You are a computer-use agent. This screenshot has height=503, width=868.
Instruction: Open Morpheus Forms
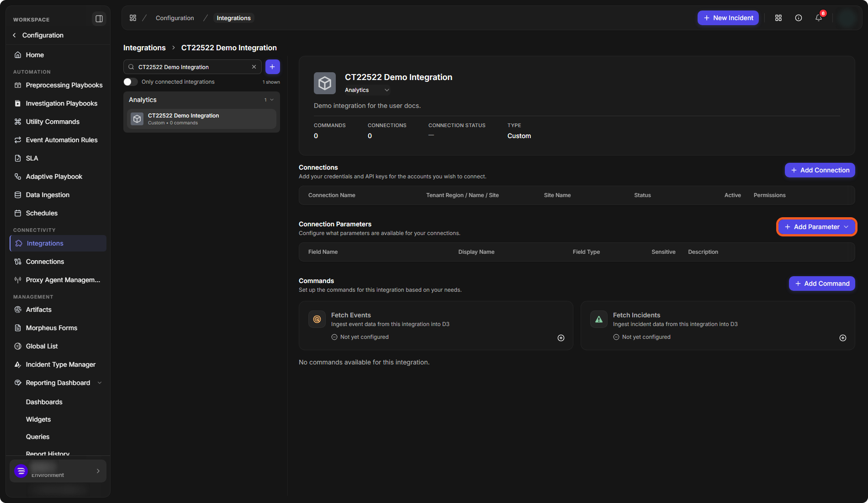58,328
